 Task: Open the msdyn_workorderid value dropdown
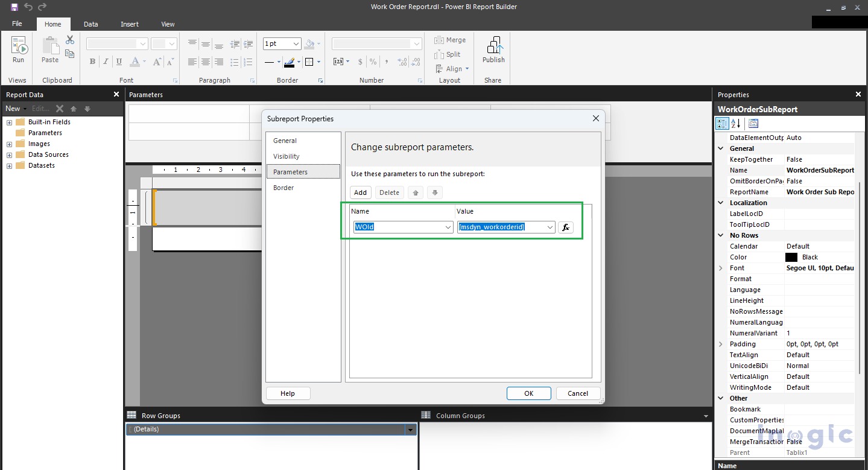click(550, 227)
